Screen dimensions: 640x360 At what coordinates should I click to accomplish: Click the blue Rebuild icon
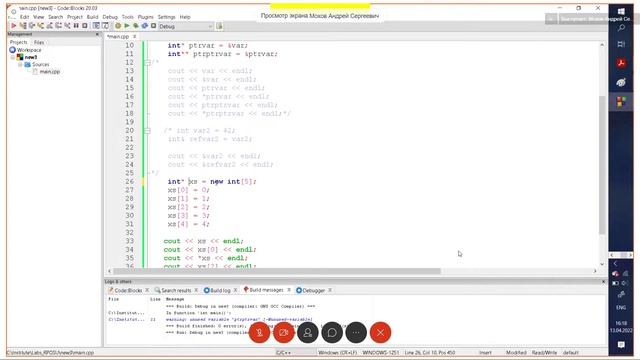click(144, 26)
